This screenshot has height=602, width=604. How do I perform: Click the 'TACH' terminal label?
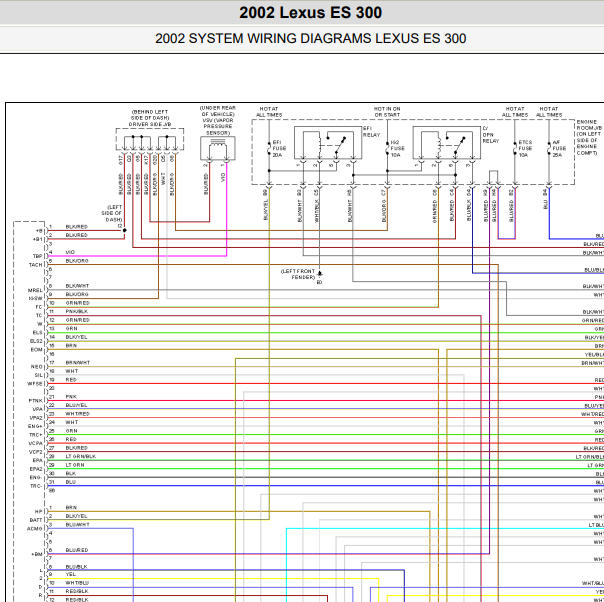[x=36, y=265]
